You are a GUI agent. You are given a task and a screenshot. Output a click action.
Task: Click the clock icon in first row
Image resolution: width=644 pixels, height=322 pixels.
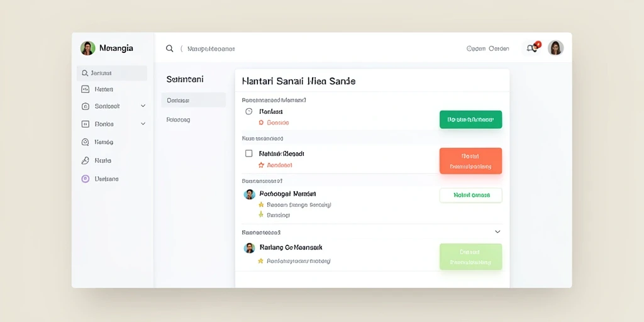coord(248,111)
